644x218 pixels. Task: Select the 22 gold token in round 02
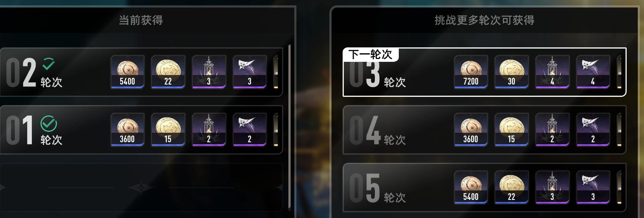pyautogui.click(x=168, y=72)
